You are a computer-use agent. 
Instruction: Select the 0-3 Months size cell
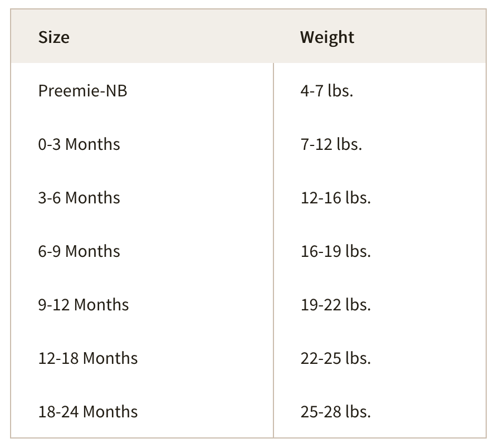[x=79, y=144]
